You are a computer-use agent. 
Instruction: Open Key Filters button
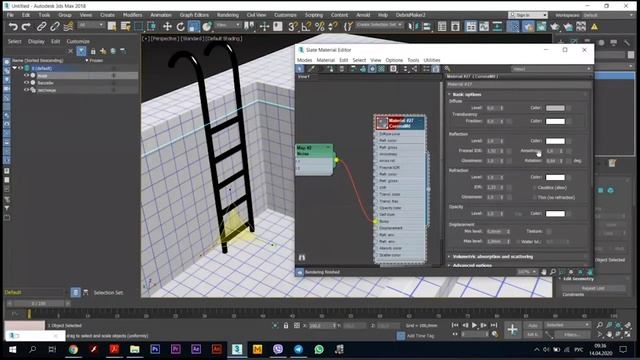[572, 334]
